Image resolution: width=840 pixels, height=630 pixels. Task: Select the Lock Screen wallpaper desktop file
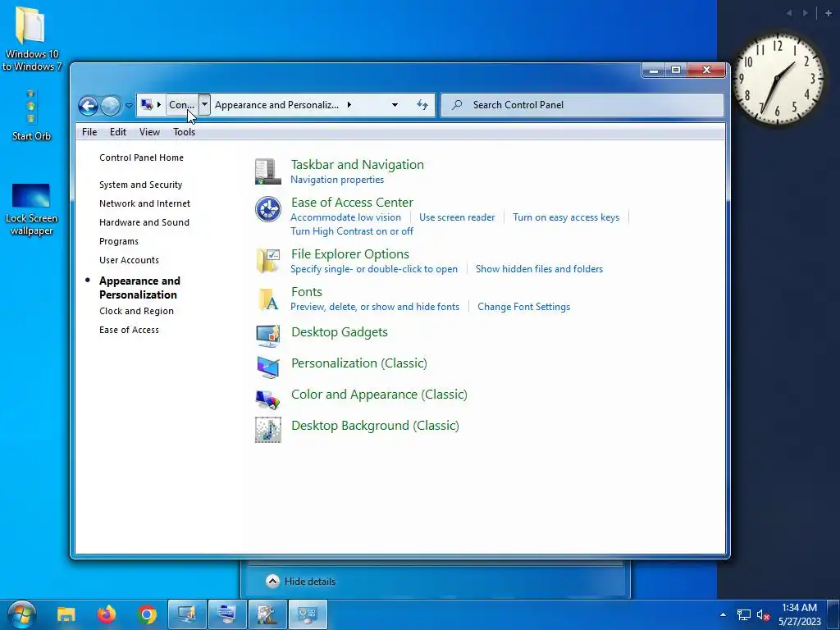pos(31,209)
